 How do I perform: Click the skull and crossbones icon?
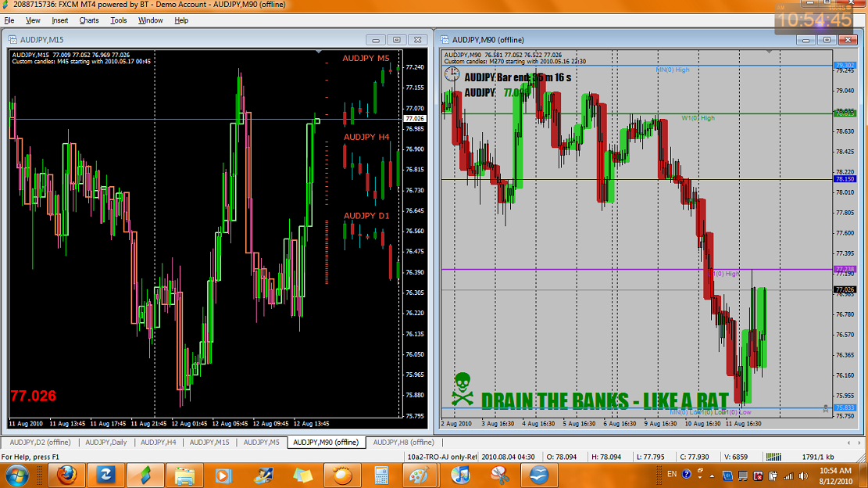click(463, 389)
